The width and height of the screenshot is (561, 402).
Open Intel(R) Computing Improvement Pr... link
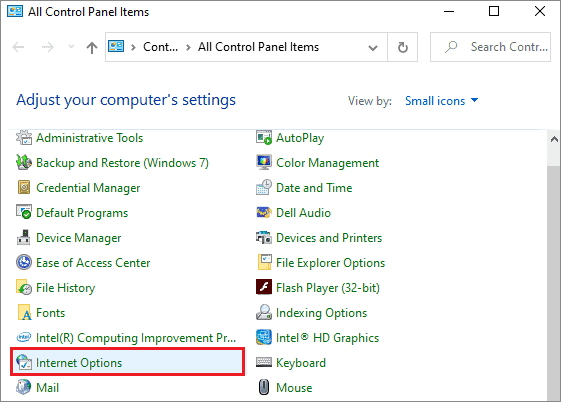click(136, 338)
